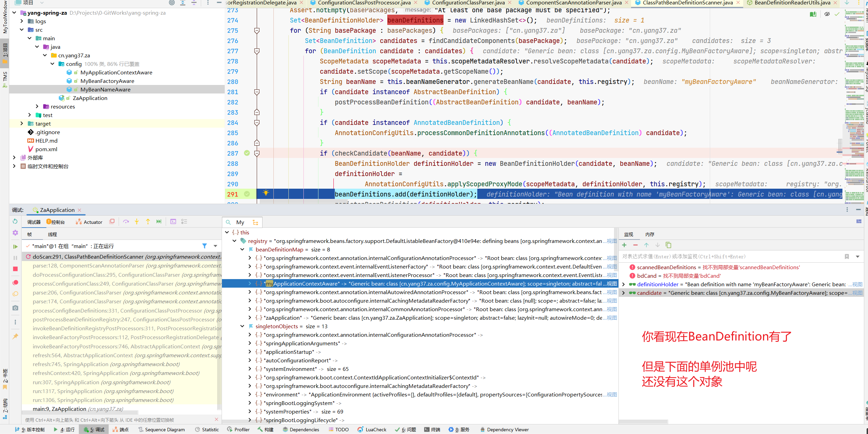Toggle inspection highlighting eye icon
Screen dimensions: 868x434
(x=827, y=14)
